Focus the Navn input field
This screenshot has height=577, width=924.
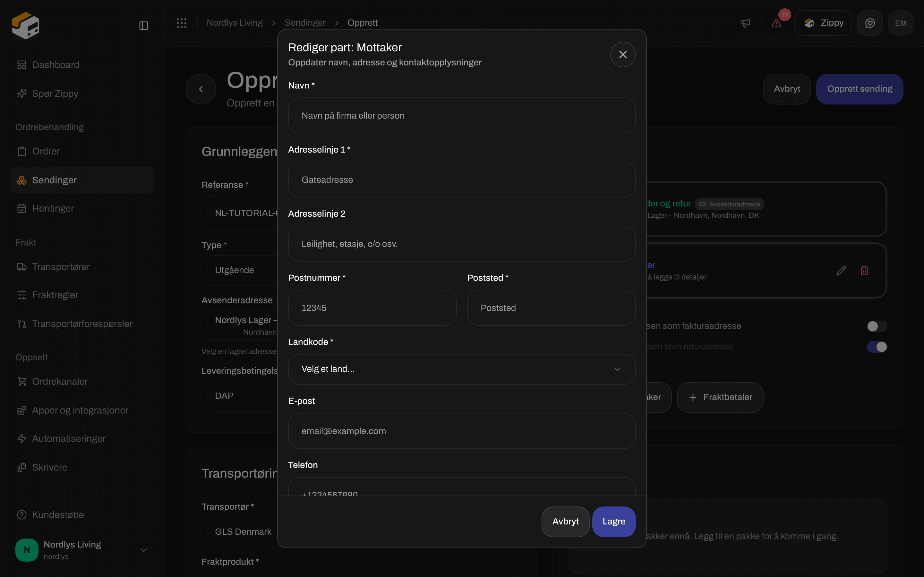click(462, 116)
